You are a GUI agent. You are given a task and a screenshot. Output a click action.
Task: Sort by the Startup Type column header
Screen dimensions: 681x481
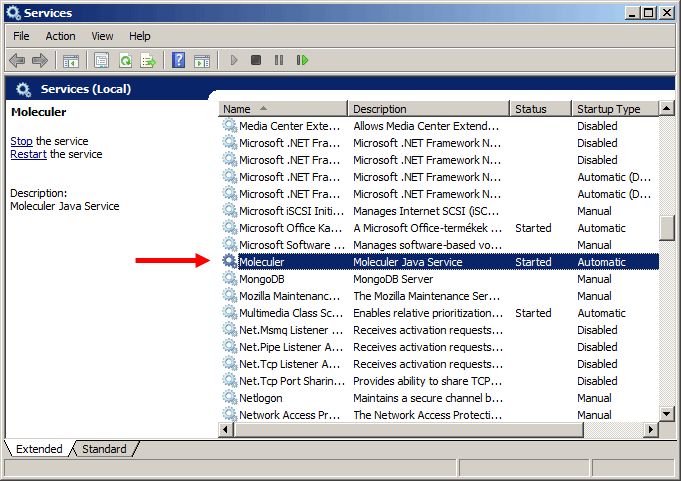click(615, 109)
